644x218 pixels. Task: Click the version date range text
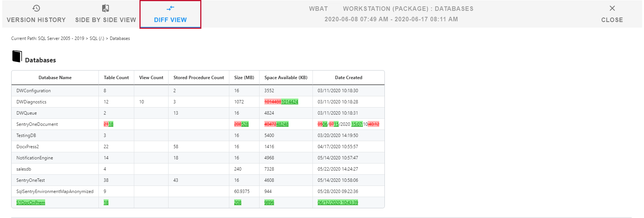click(x=391, y=19)
